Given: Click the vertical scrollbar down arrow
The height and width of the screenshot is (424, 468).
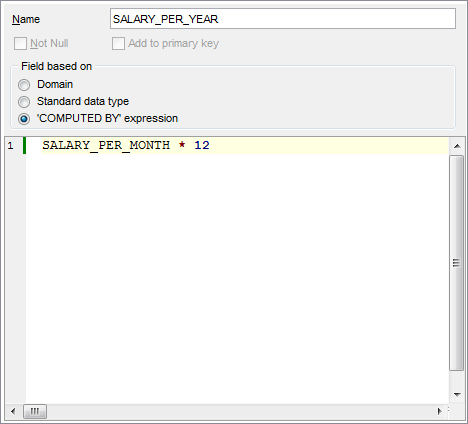Looking at the screenshot, I should click(x=457, y=395).
